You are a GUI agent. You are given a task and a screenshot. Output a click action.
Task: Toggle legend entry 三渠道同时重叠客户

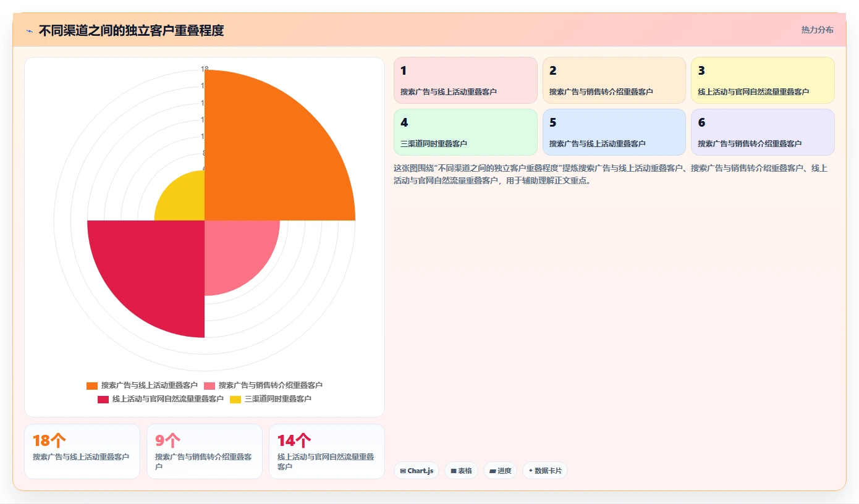[x=271, y=399]
